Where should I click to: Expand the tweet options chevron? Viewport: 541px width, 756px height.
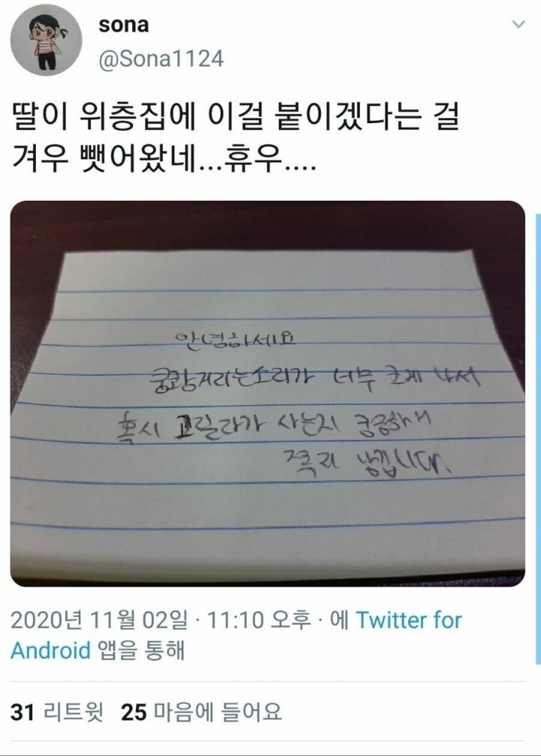(518, 23)
